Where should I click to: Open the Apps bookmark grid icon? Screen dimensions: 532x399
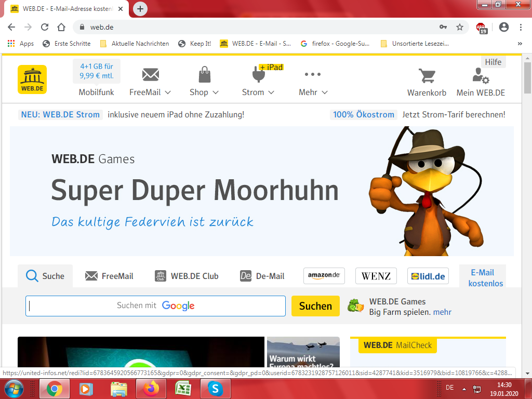(x=11, y=44)
